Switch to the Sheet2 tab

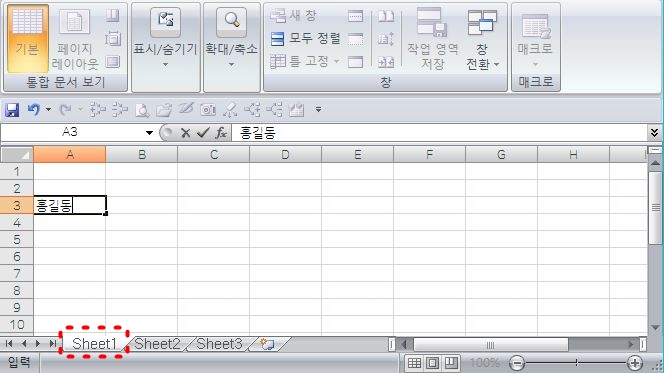coord(157,344)
